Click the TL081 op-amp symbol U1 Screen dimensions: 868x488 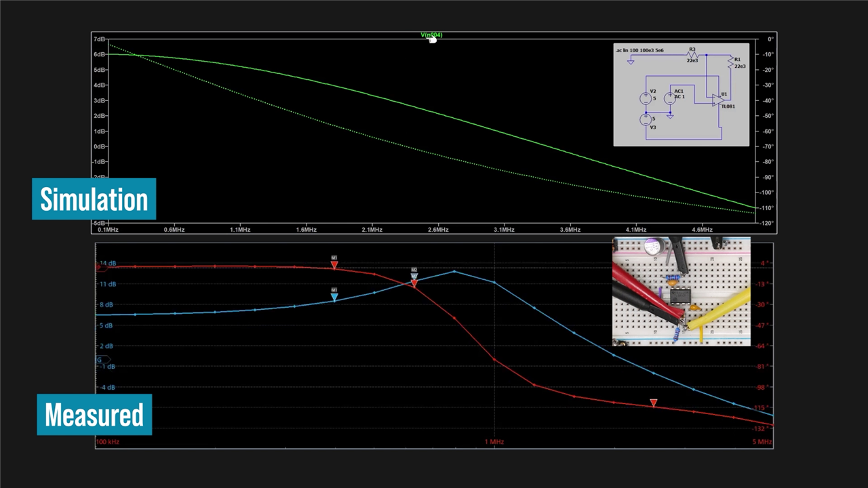click(717, 100)
